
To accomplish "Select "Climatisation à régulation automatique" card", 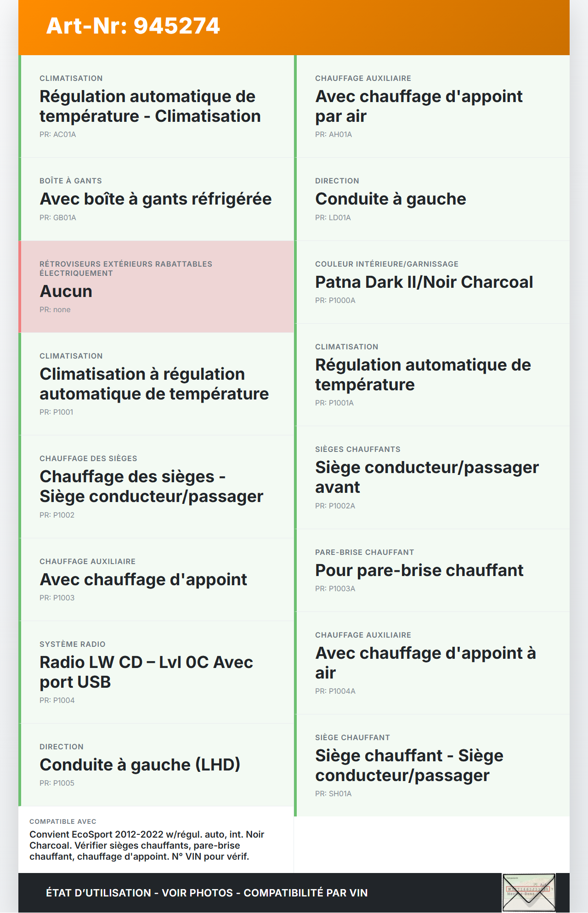I will (156, 384).
